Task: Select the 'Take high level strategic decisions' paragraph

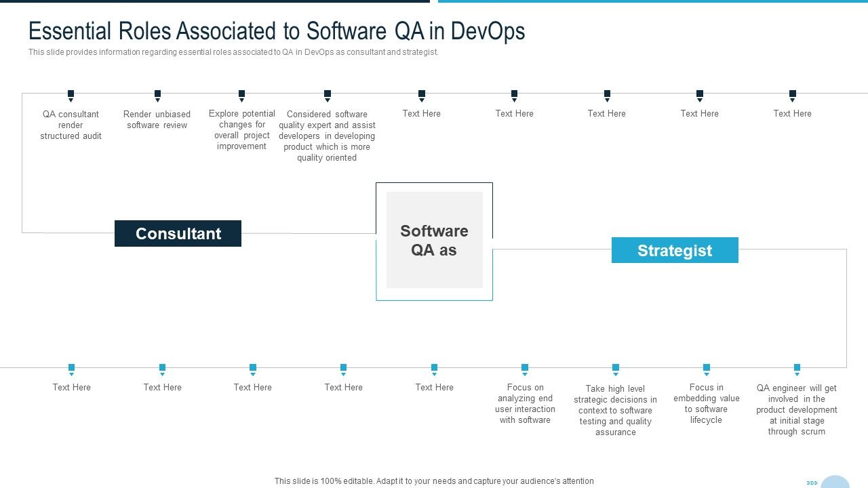Action: pos(616,410)
